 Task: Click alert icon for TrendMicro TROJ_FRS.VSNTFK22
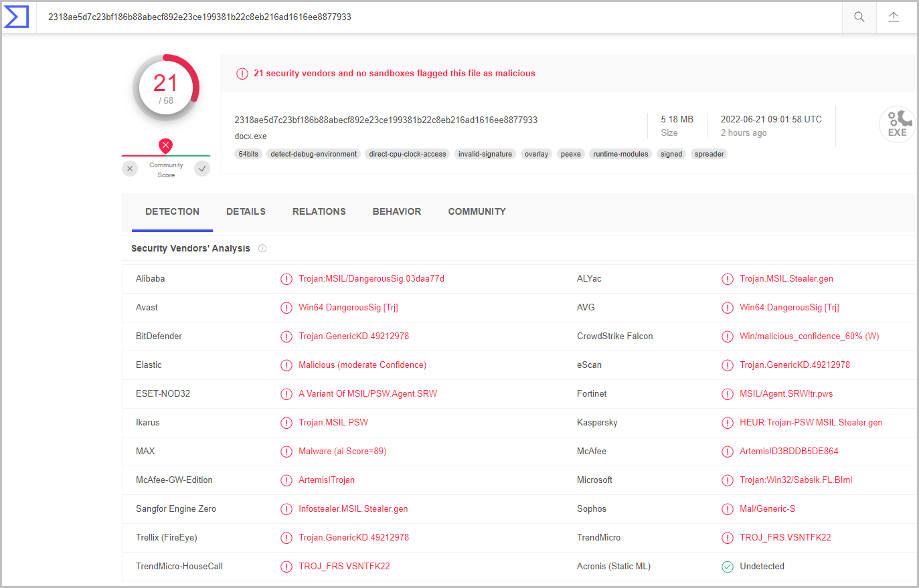click(728, 538)
